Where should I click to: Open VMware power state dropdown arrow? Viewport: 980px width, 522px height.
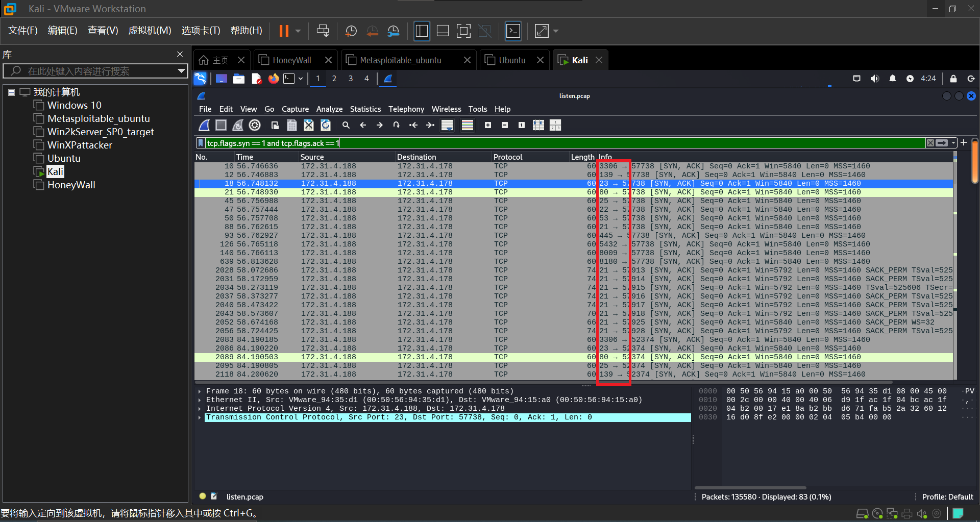pyautogui.click(x=298, y=31)
